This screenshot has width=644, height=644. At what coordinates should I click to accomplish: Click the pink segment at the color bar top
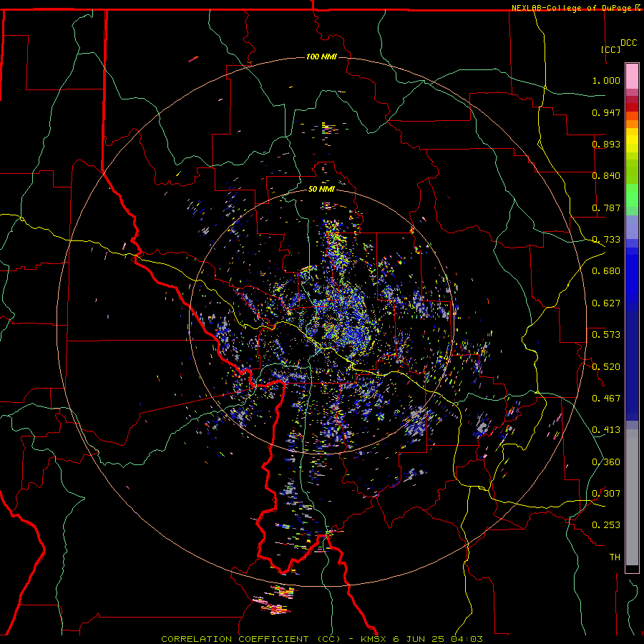coord(632,77)
